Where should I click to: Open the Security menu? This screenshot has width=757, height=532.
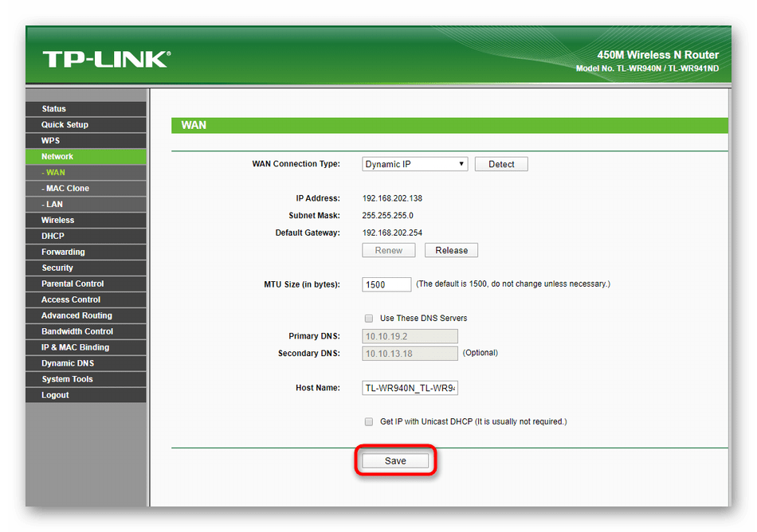coord(86,268)
